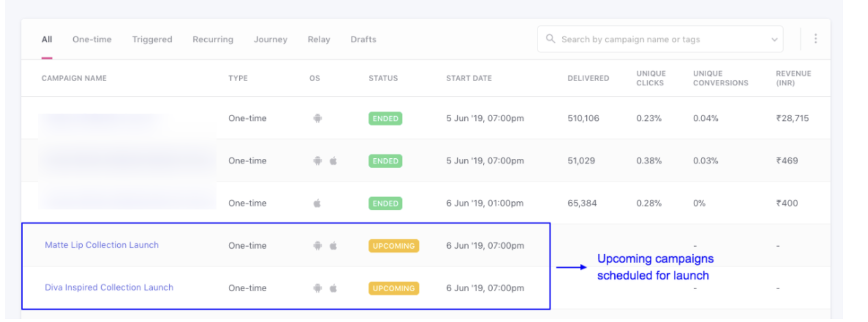Open Diva Inspired Collection Launch campaign
Viewport: 868px width, 322px height.
[109, 287]
